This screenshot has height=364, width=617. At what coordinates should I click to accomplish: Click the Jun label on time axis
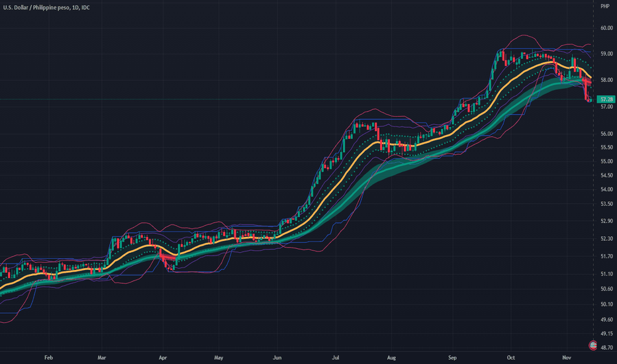coord(277,357)
